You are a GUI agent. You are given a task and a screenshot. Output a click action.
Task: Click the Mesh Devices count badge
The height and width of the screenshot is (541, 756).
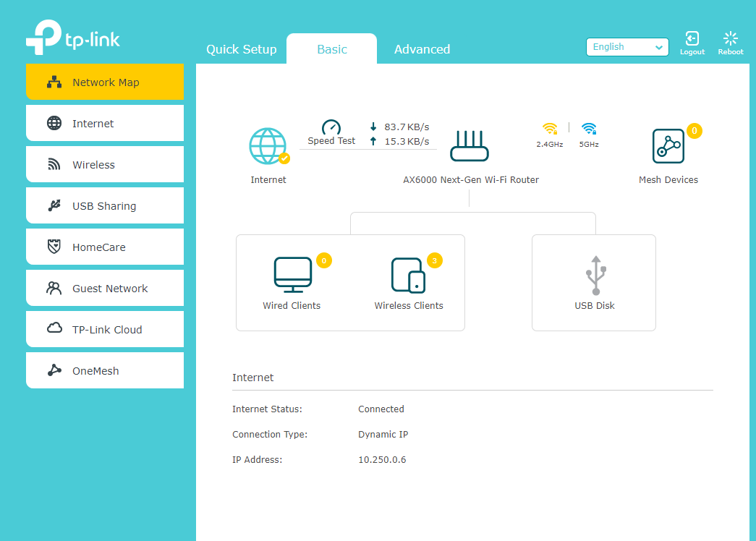click(x=695, y=131)
